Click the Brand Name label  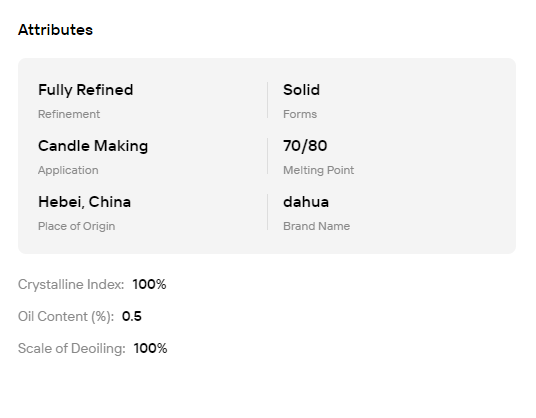tap(316, 226)
